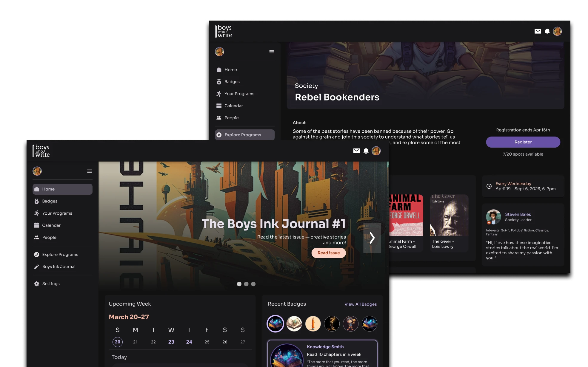Image resolution: width=588 pixels, height=367 pixels.
Task: Click the People icon in the sidebar
Action: (x=36, y=237)
